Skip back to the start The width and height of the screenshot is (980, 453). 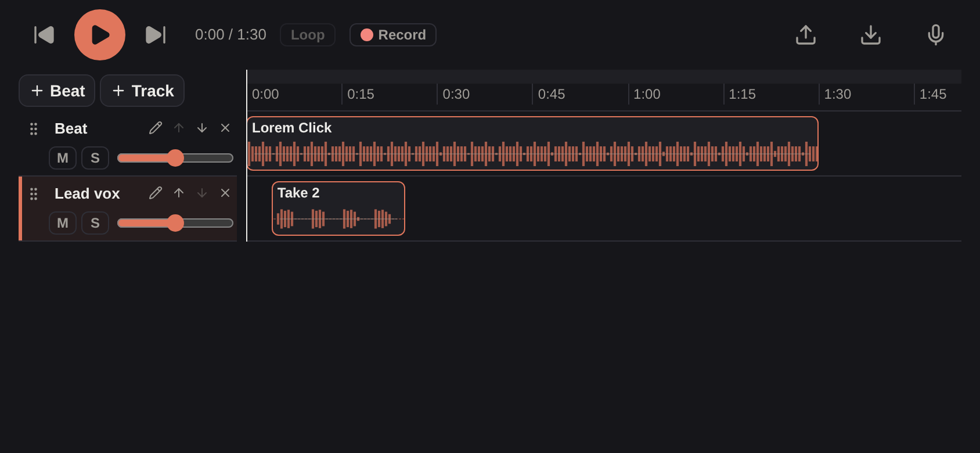click(44, 35)
